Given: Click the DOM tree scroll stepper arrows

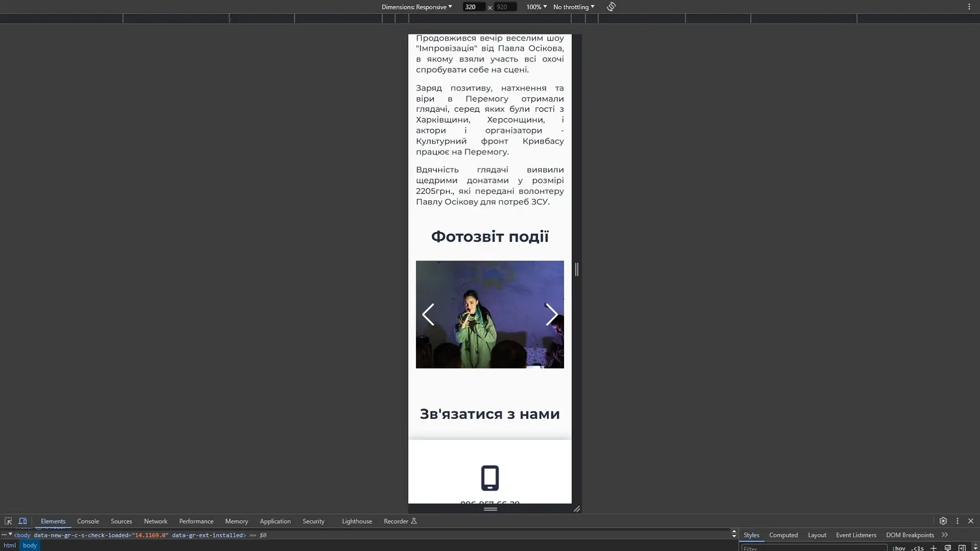Looking at the screenshot, I should (734, 534).
